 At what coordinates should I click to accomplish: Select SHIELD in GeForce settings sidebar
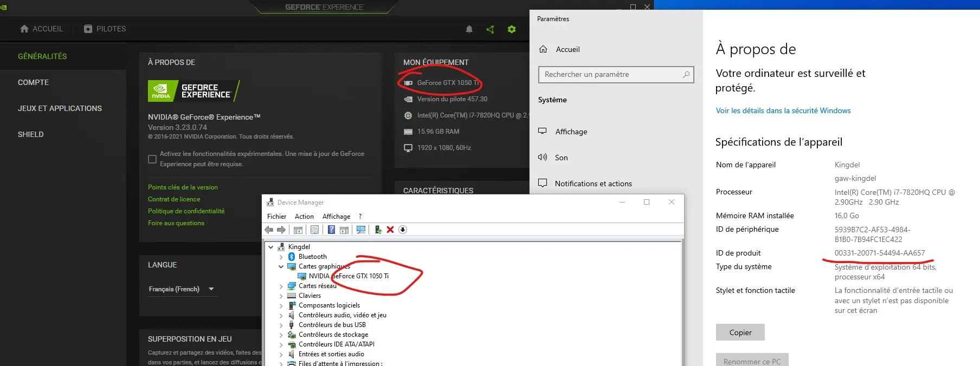tap(30, 134)
